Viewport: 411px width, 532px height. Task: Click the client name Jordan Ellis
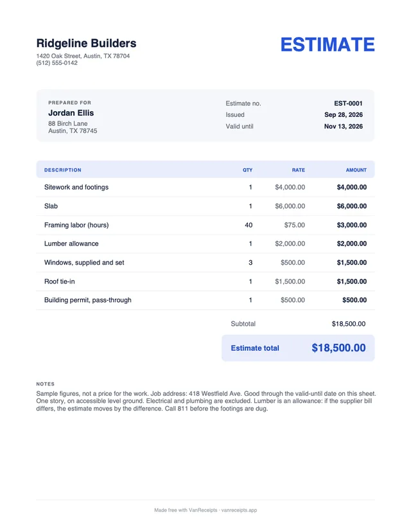tap(71, 113)
